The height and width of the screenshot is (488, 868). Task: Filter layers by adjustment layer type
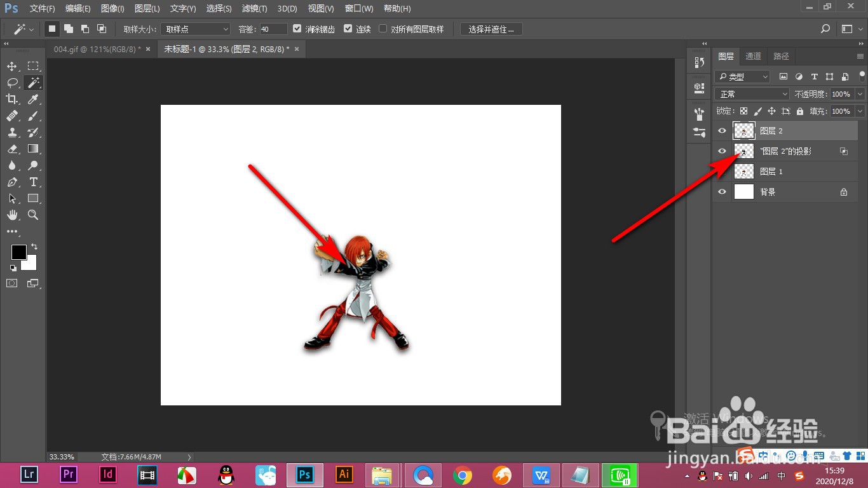[x=799, y=76]
